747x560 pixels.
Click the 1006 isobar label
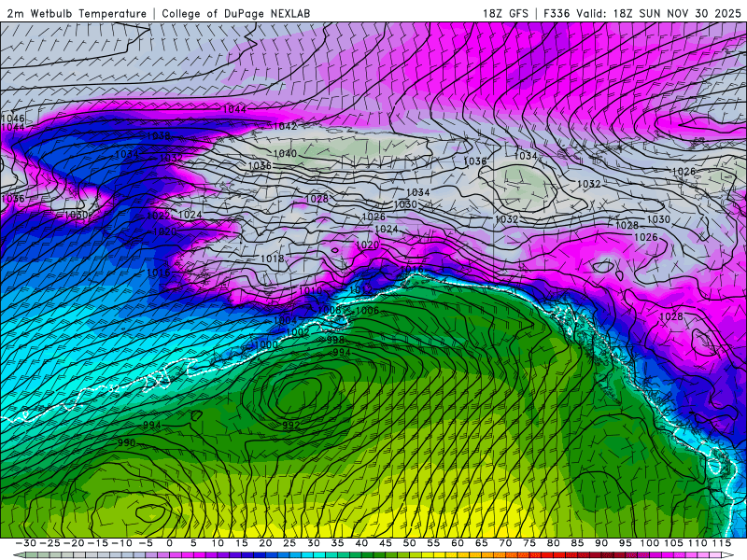367,311
